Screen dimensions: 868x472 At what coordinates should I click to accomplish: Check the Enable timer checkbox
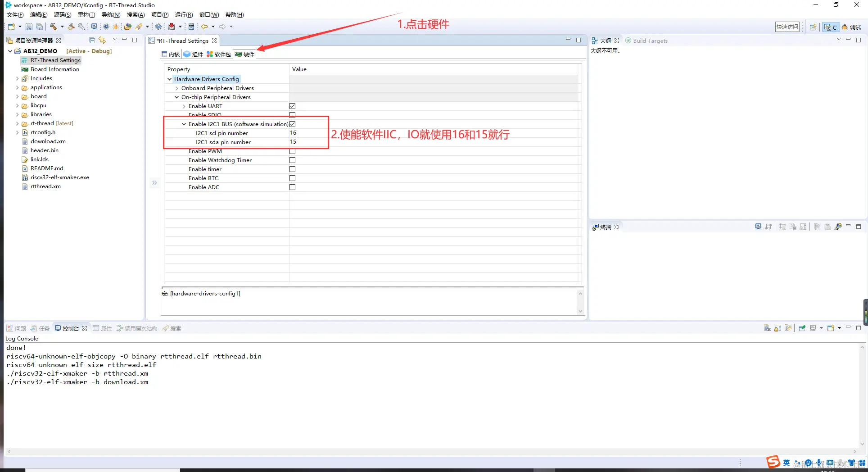293,169
